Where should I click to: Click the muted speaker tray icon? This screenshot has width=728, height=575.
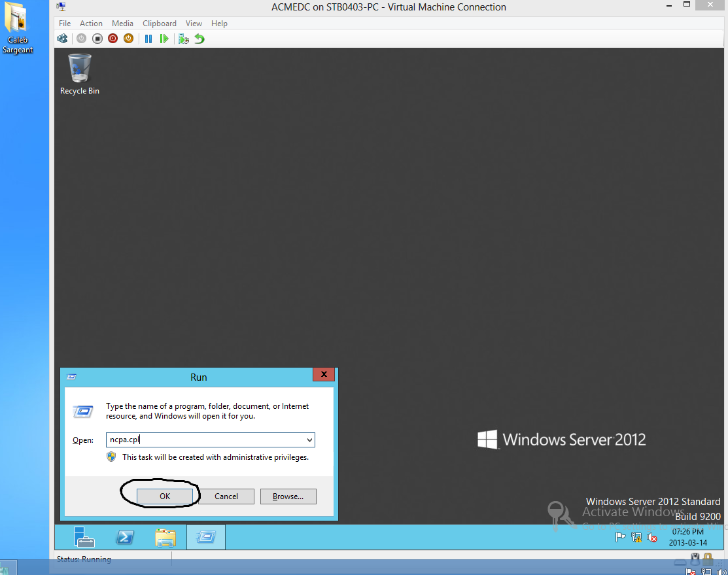tap(652, 538)
